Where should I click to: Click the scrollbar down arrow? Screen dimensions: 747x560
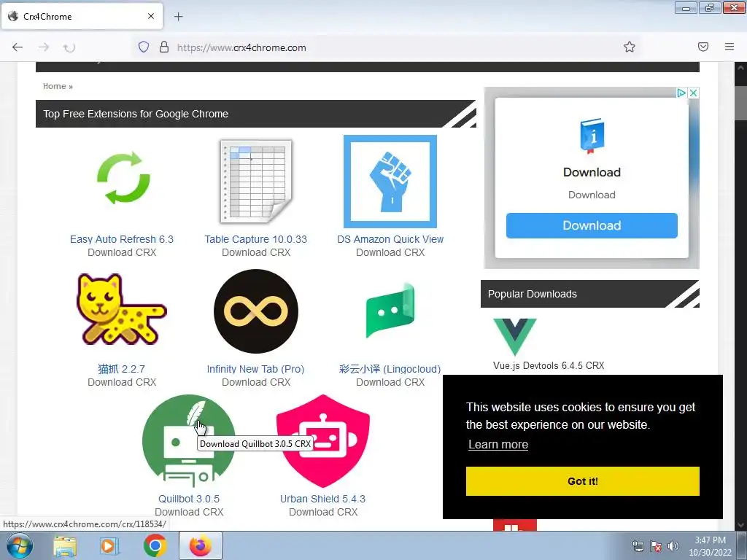[x=740, y=525]
